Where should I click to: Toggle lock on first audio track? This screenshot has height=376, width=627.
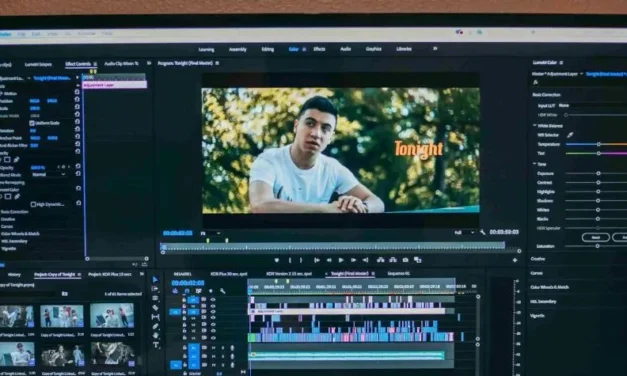pos(184,348)
